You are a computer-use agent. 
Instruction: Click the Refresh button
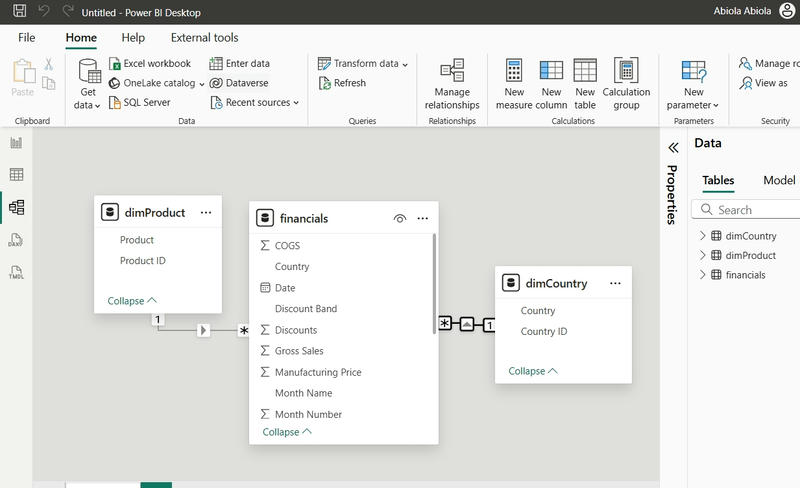click(342, 83)
